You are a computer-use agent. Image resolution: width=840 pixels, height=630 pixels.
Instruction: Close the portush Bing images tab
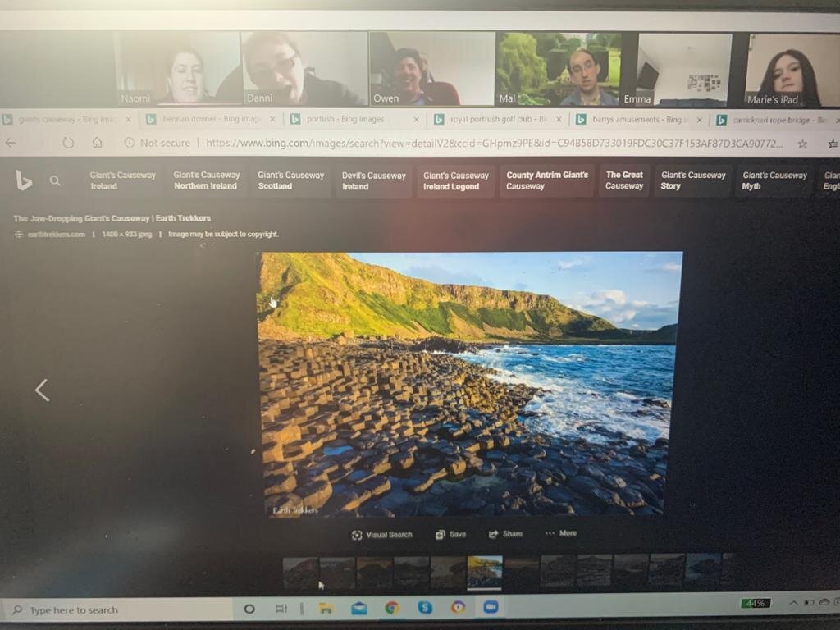coord(416,120)
